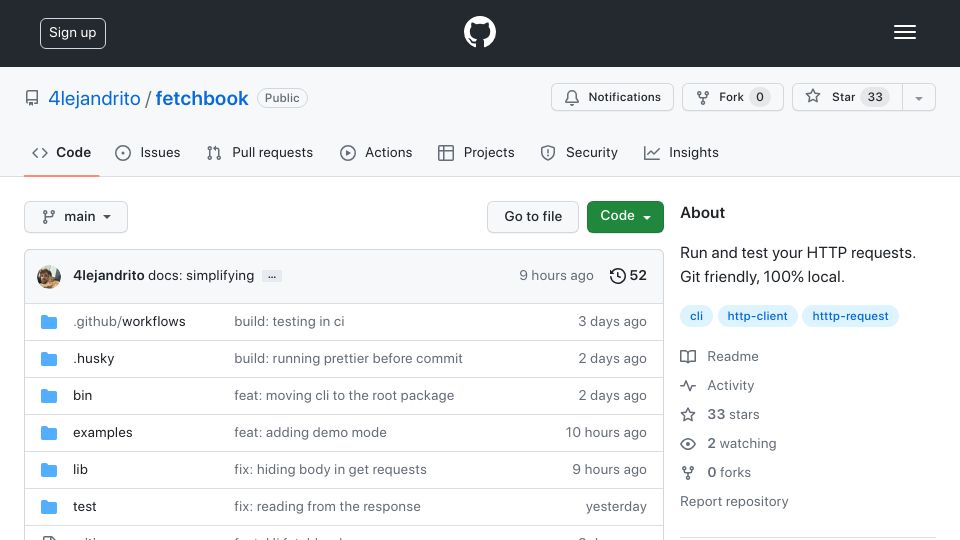This screenshot has height=540, width=960.
Task: Open the http-client topic tag
Action: click(x=757, y=316)
